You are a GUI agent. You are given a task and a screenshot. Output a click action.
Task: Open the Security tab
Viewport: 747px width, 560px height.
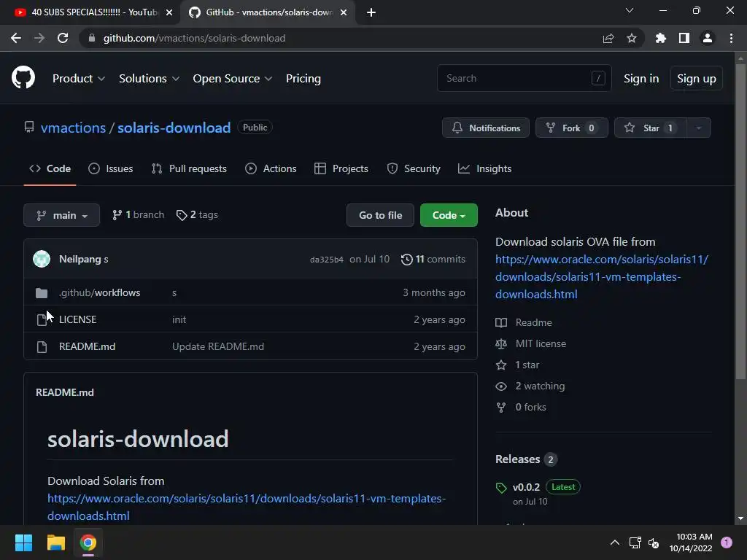414,168
